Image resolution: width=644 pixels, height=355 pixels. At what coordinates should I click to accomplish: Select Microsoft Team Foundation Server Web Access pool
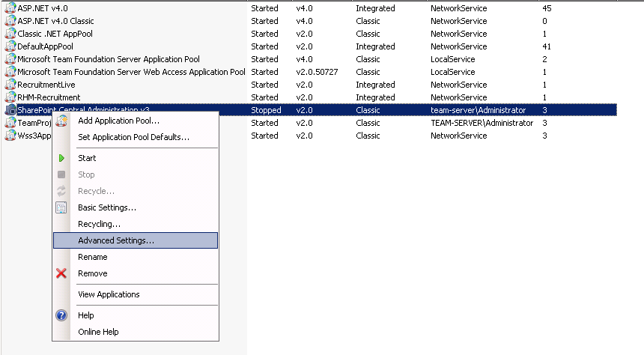[x=131, y=72]
